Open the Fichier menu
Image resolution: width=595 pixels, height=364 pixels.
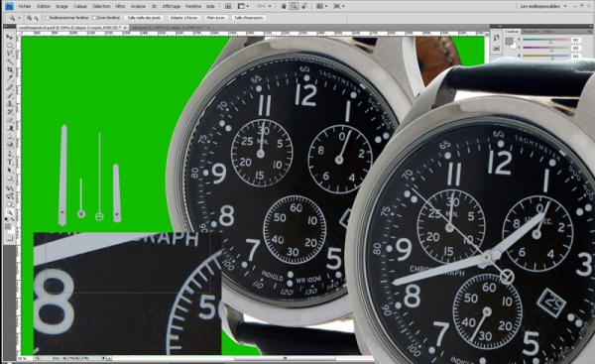pos(25,6)
